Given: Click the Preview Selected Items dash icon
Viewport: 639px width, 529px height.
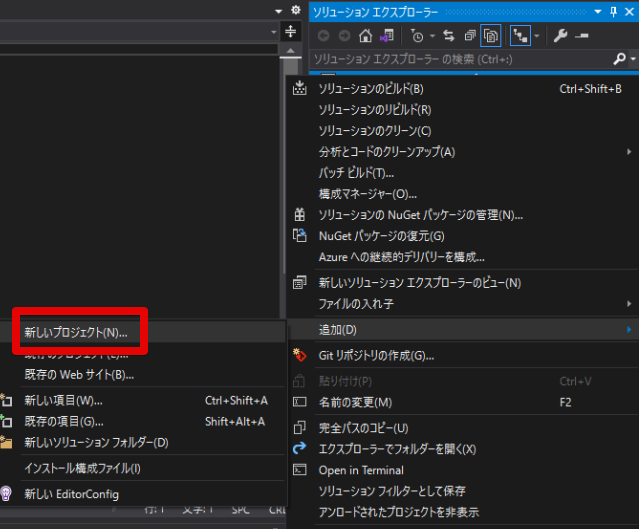Looking at the screenshot, I should coord(582,36).
